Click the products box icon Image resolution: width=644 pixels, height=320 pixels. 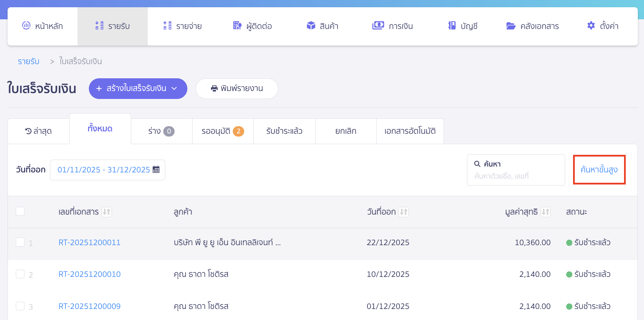tap(311, 26)
